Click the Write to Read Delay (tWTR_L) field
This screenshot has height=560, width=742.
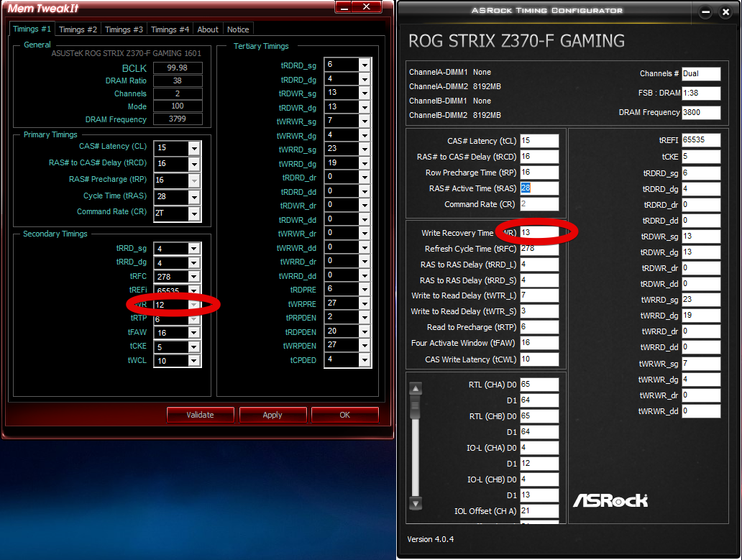[x=539, y=295]
